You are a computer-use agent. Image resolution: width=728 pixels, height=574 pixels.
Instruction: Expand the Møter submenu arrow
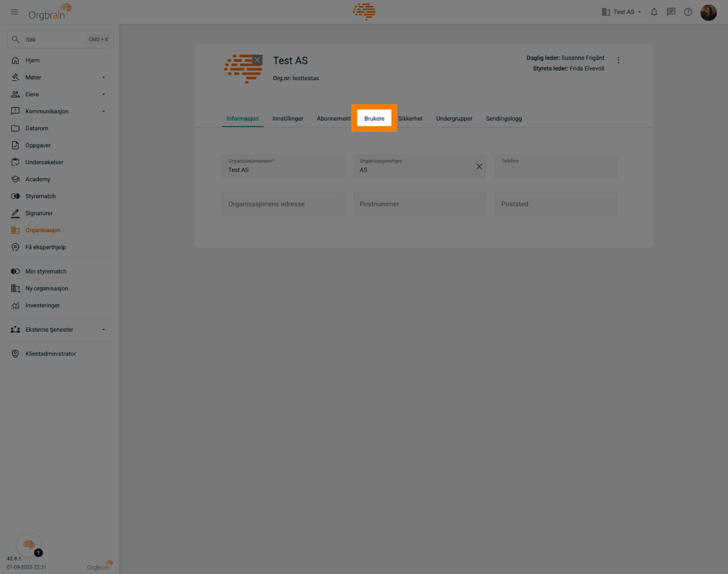click(x=104, y=78)
